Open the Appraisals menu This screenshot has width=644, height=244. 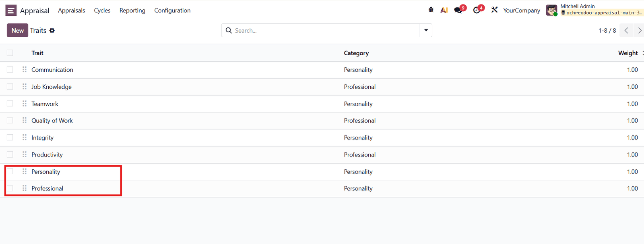[x=72, y=10]
